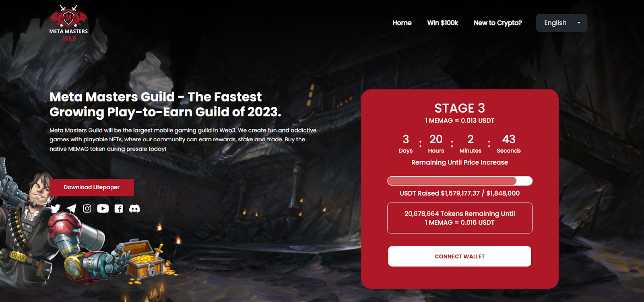The image size is (644, 302).
Task: Open the Twitter social icon
Action: (56, 208)
